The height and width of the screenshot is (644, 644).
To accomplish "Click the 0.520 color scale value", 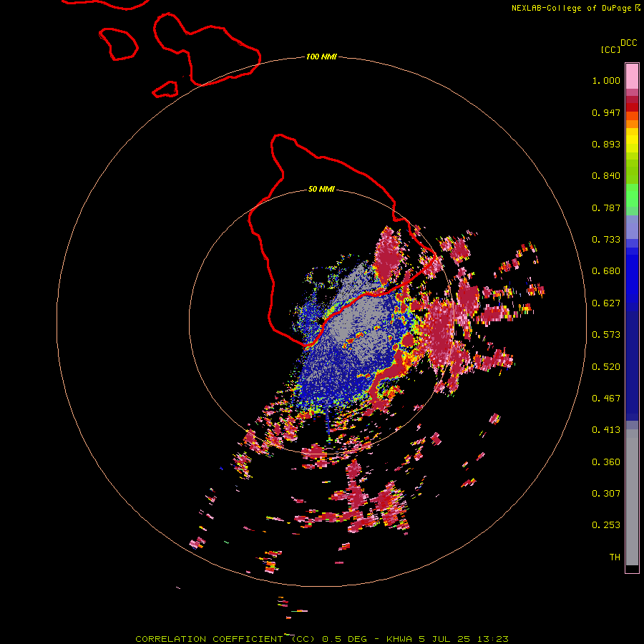I will [x=606, y=367].
